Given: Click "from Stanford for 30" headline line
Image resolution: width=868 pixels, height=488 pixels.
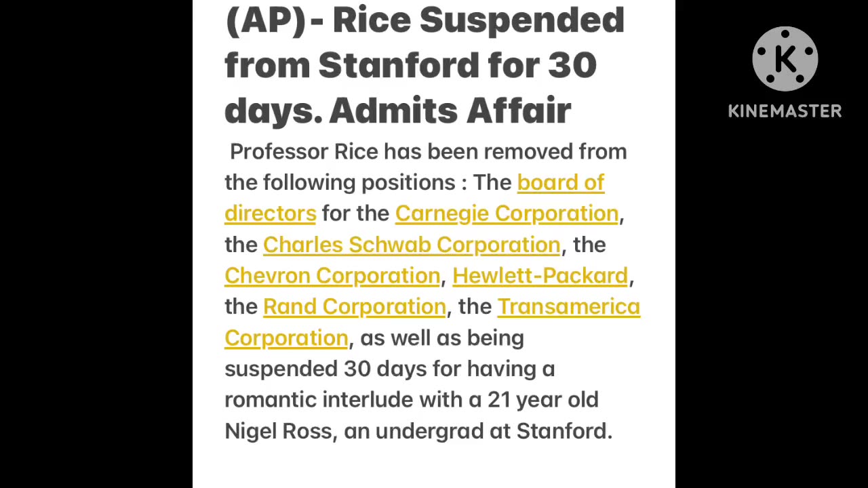Looking at the screenshot, I should pos(410,65).
